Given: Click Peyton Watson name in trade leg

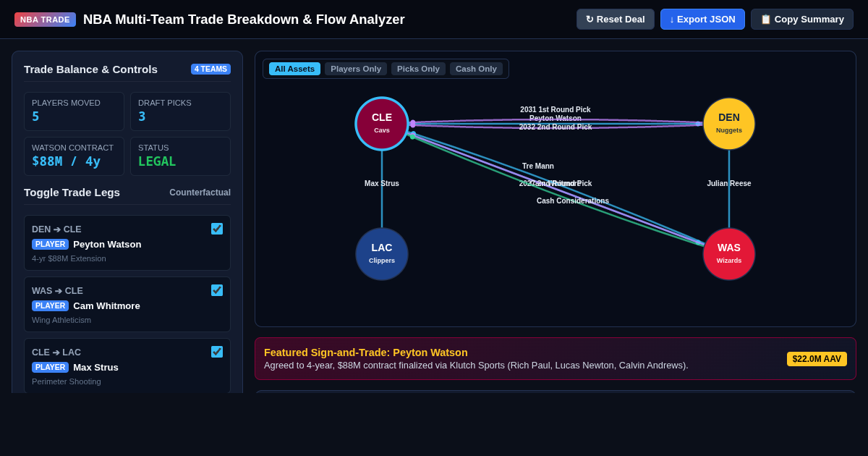Looking at the screenshot, I should [x=107, y=245].
